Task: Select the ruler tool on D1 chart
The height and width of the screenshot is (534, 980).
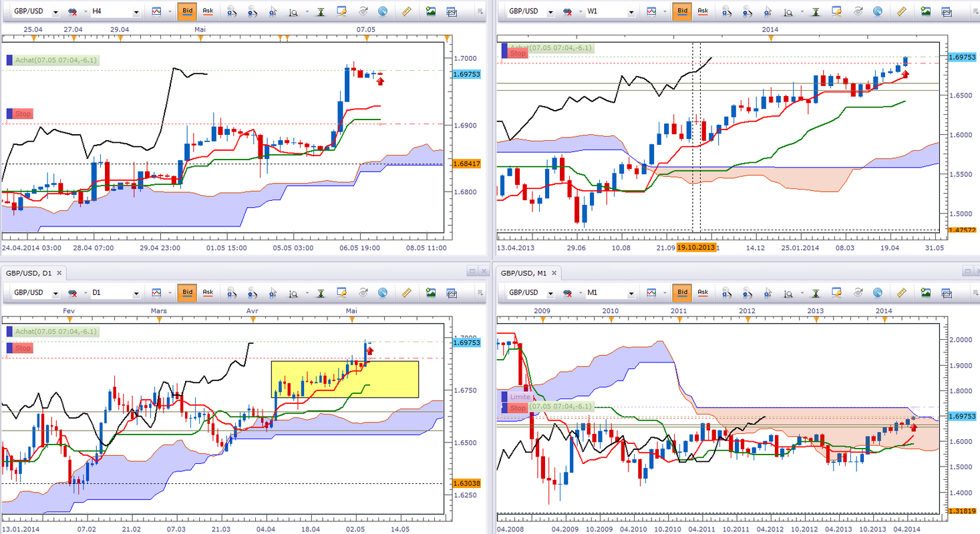Action: 407,292
